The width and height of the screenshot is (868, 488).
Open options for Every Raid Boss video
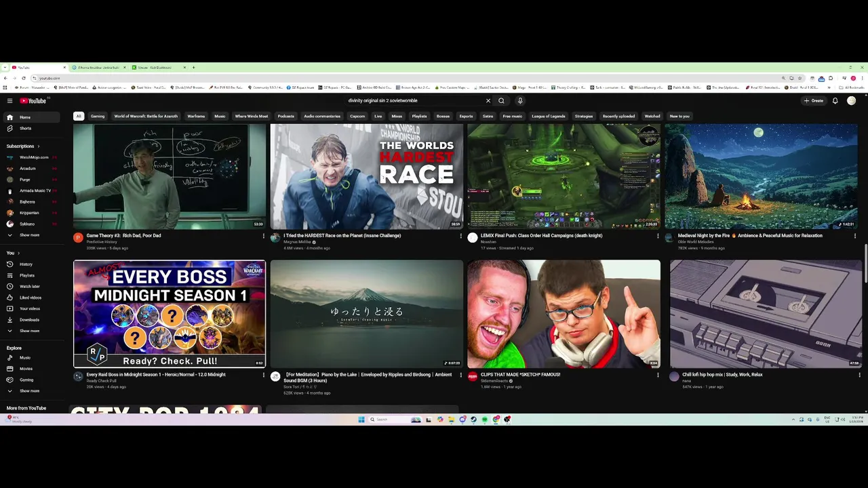pyautogui.click(x=264, y=375)
